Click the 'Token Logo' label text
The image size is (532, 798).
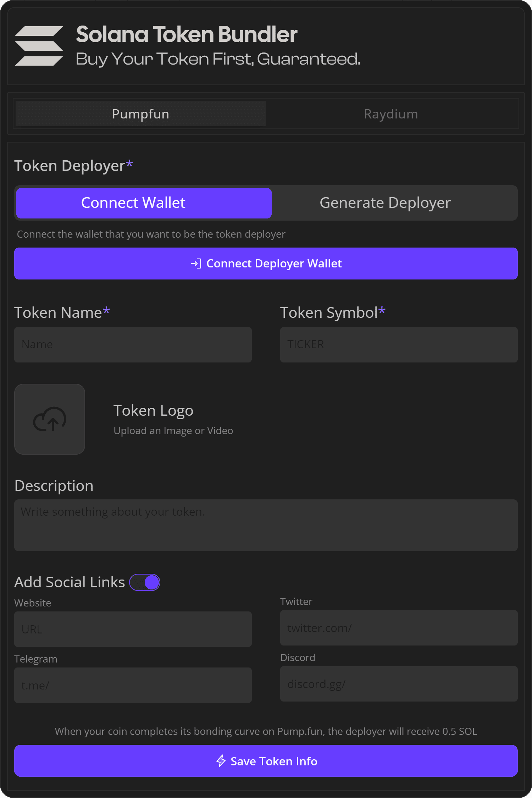[x=153, y=411]
